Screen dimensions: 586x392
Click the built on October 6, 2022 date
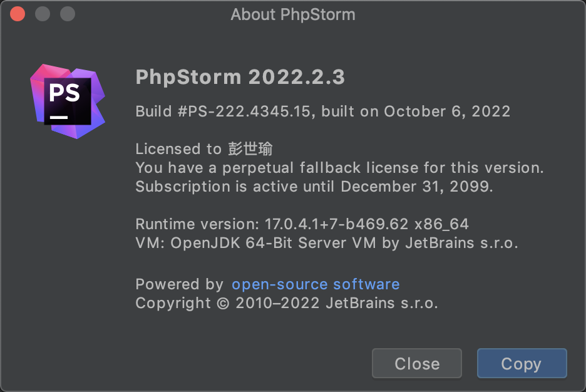click(x=416, y=111)
